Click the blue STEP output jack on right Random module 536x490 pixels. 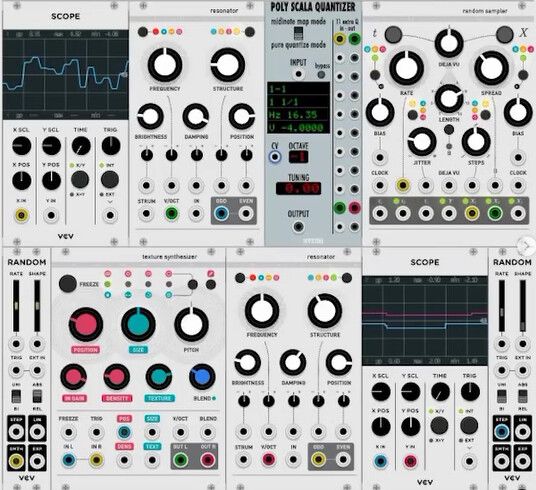(x=501, y=432)
